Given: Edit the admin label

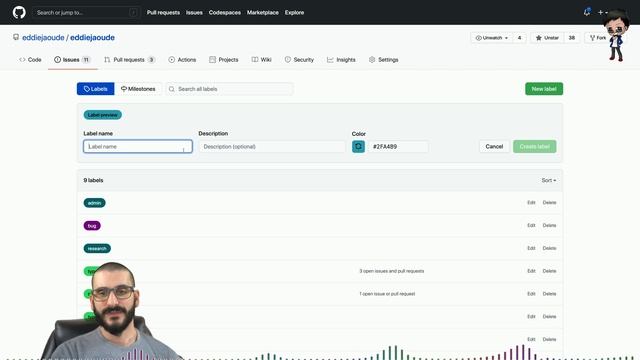Looking at the screenshot, I should coord(531,202).
